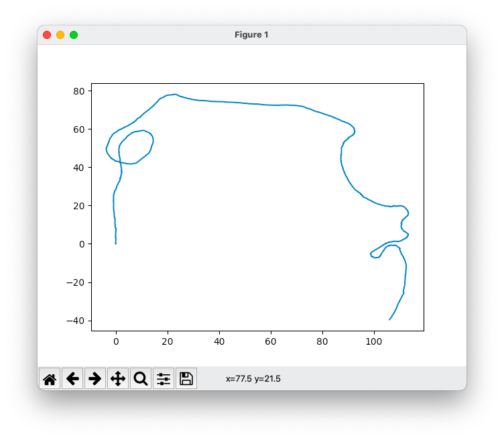The width and height of the screenshot is (504, 440).
Task: Click the Figure 1 window title
Action: point(251,35)
